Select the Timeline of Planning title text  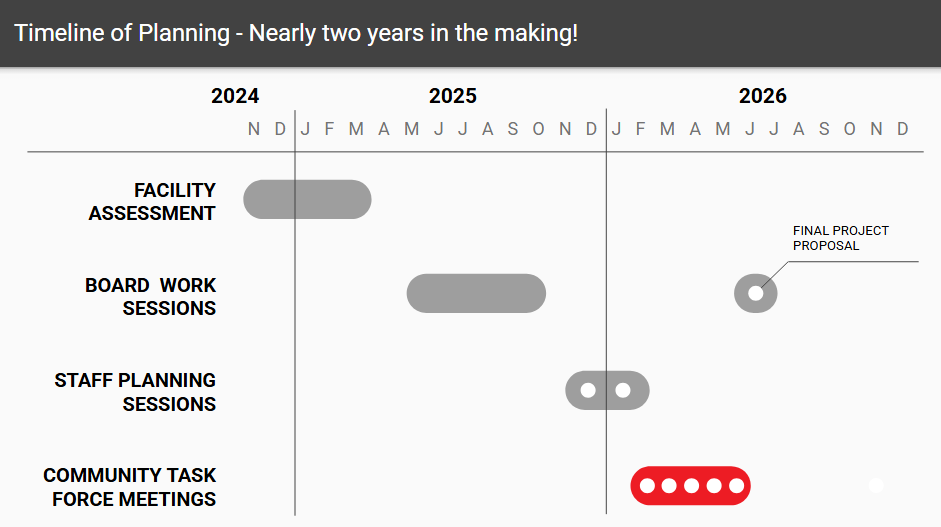pos(296,33)
